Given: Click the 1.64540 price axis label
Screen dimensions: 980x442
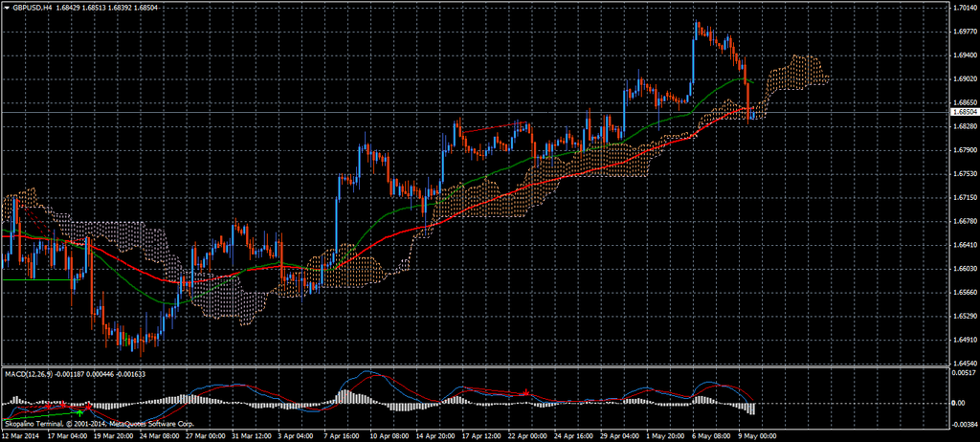Looking at the screenshot, I should click(963, 364).
